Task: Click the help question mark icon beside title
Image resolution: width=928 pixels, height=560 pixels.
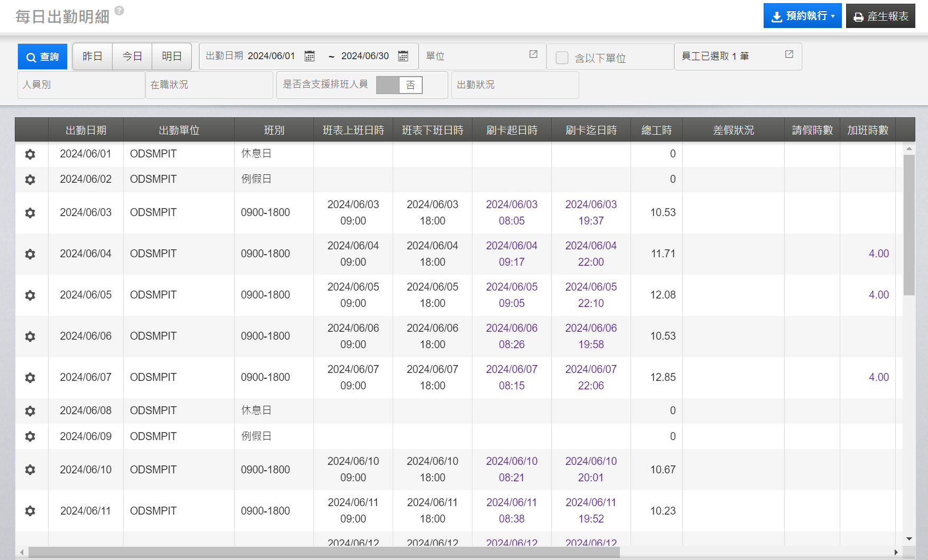Action: pos(119,11)
